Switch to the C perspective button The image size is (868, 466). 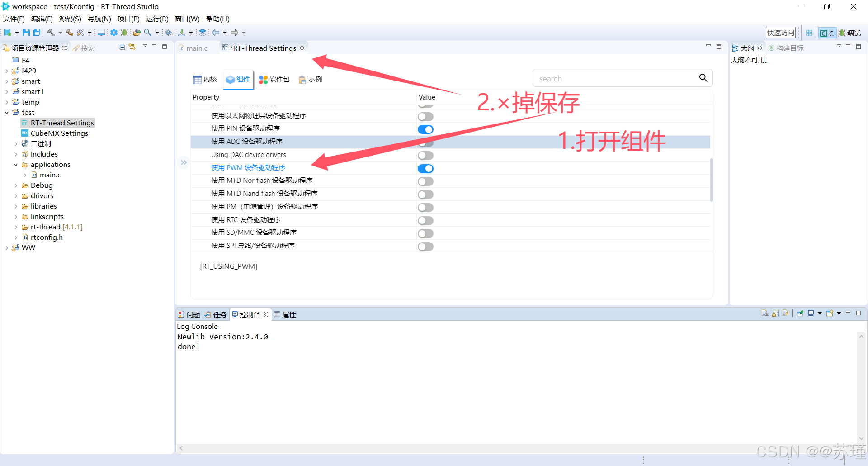827,33
